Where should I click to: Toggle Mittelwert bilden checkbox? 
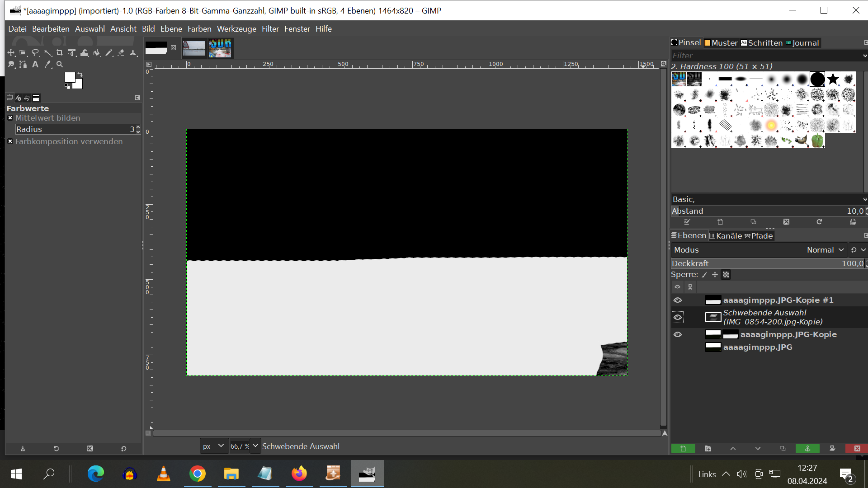10,118
